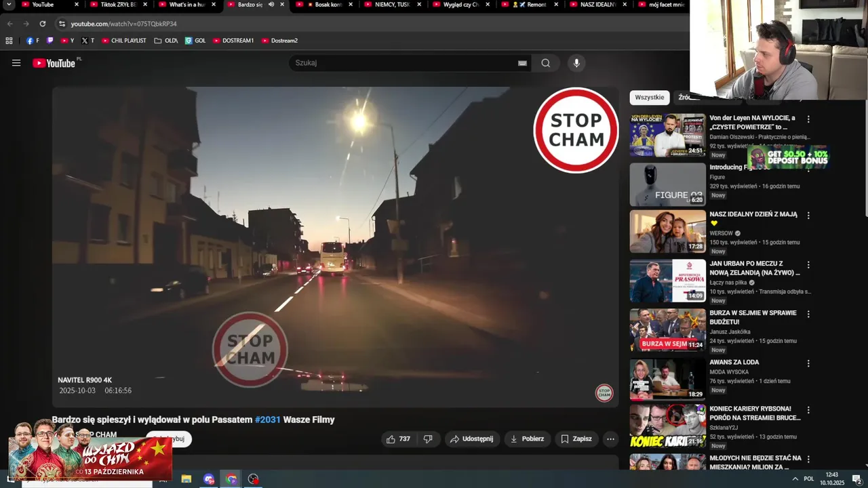Image resolution: width=868 pixels, height=488 pixels.
Task: Open more actions menu below video
Action: click(x=610, y=439)
